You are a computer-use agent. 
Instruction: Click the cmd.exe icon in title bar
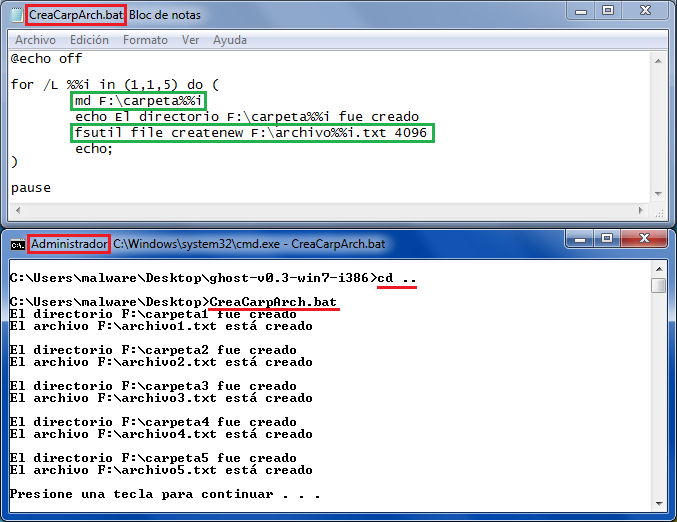(x=18, y=245)
